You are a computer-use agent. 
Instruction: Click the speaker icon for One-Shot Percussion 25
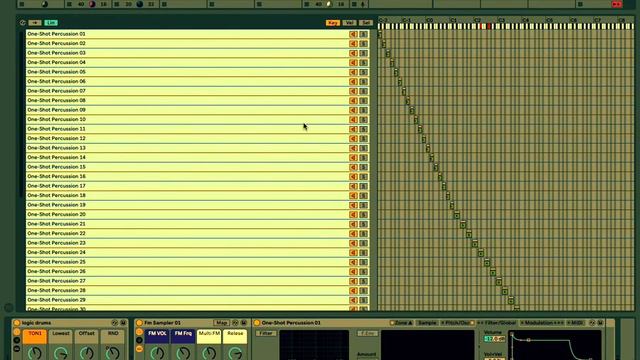pos(353,262)
